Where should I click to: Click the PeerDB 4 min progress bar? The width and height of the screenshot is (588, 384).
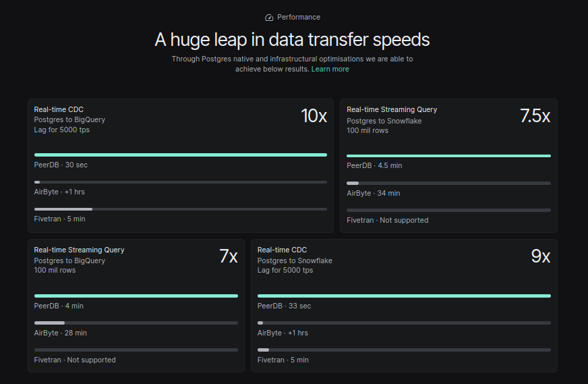136,296
